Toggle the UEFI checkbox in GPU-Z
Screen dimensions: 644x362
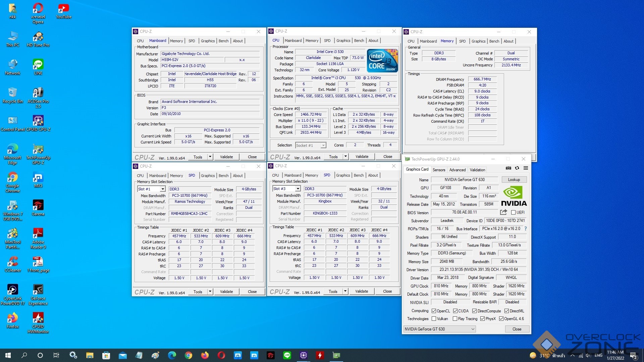click(x=513, y=212)
